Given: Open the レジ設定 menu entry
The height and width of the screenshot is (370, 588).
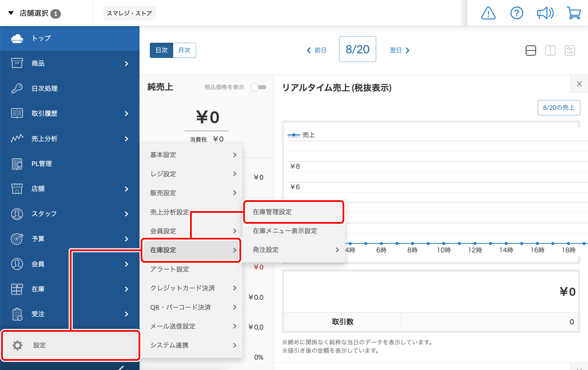Looking at the screenshot, I should pyautogui.click(x=163, y=174).
